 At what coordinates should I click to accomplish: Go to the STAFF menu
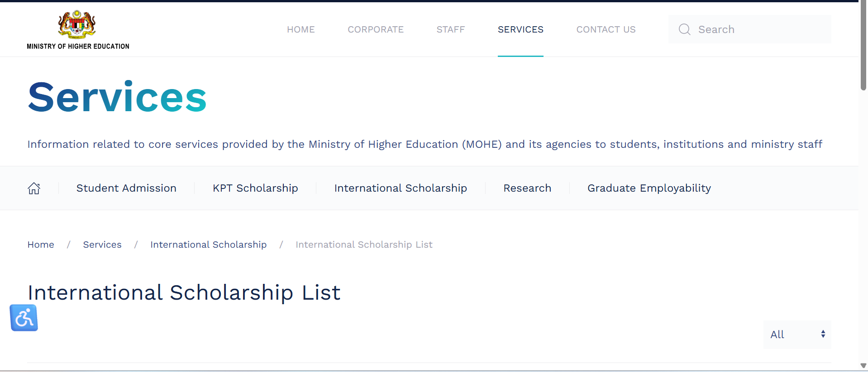click(450, 29)
